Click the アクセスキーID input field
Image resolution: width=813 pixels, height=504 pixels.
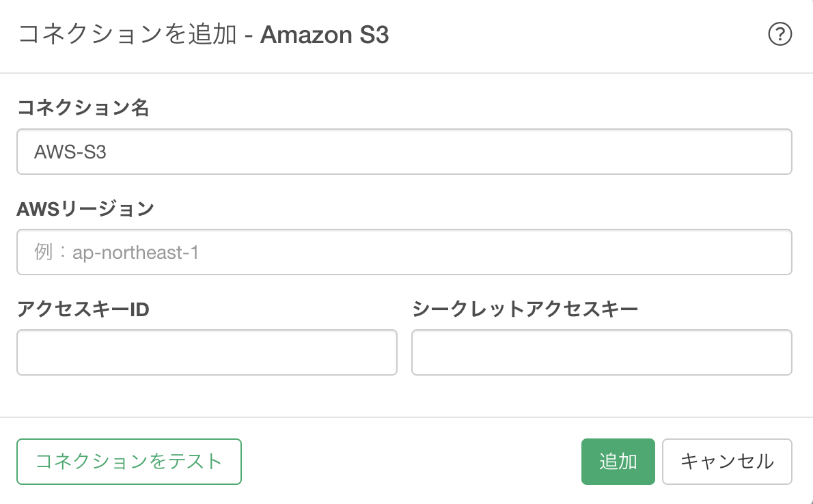point(207,352)
